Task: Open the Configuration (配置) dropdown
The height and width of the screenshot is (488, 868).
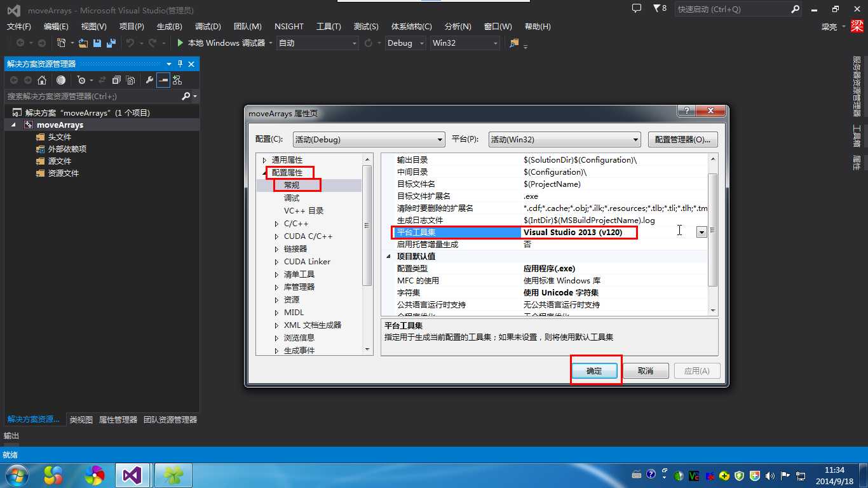Action: tap(369, 140)
